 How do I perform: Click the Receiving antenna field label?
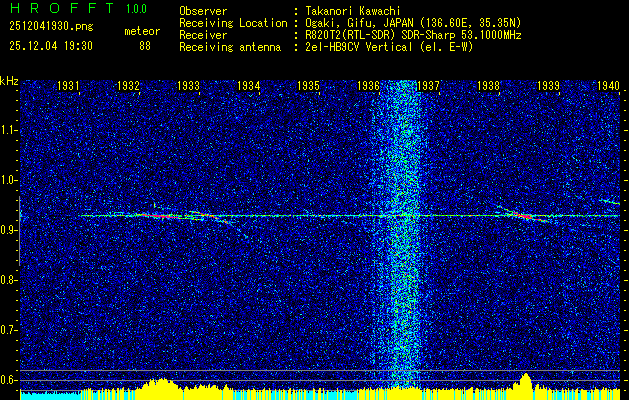[x=230, y=47]
